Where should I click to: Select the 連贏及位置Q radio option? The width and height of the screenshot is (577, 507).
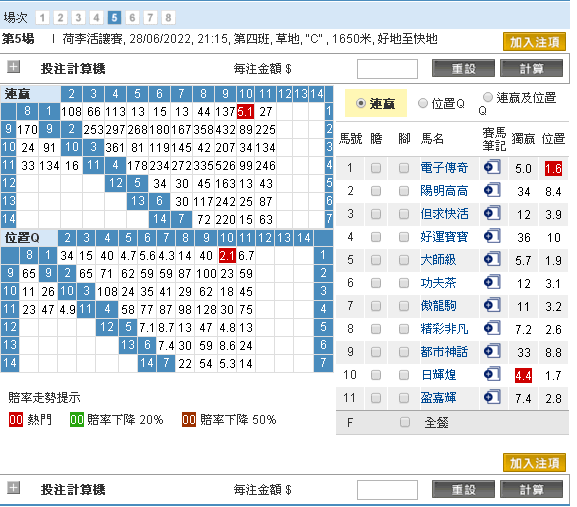(x=488, y=97)
